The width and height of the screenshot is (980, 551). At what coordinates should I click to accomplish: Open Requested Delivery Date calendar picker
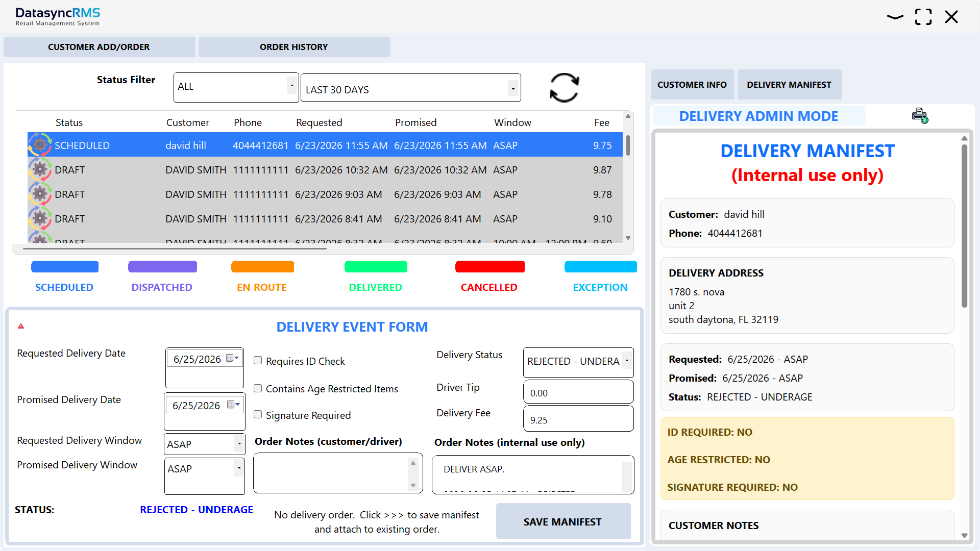point(233,359)
